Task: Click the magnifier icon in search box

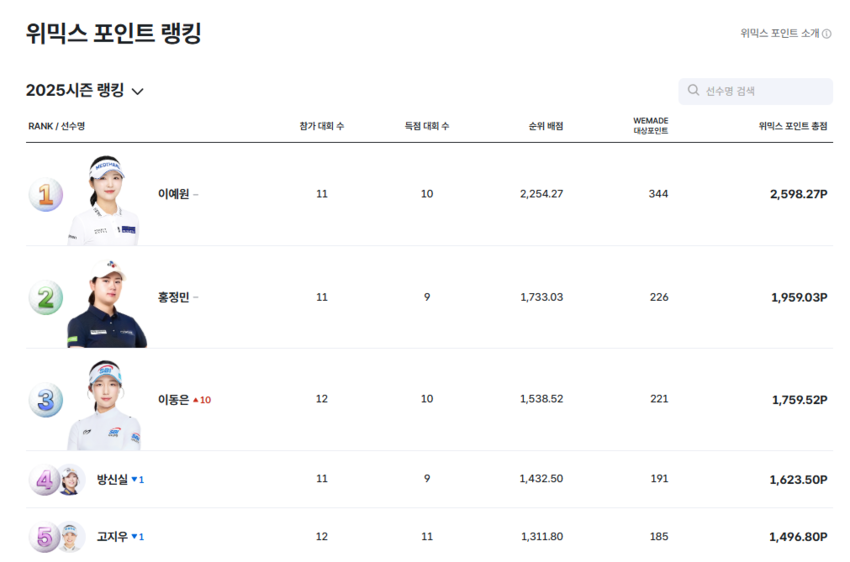Action: click(693, 91)
